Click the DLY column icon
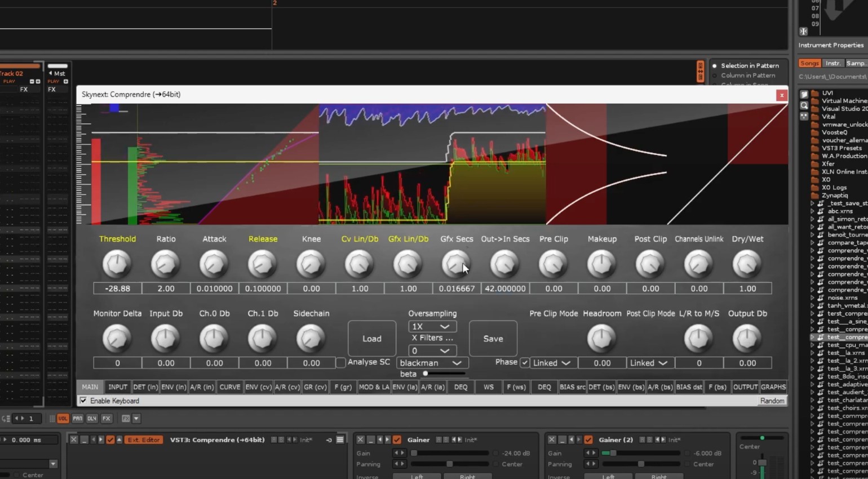 [x=92, y=419]
